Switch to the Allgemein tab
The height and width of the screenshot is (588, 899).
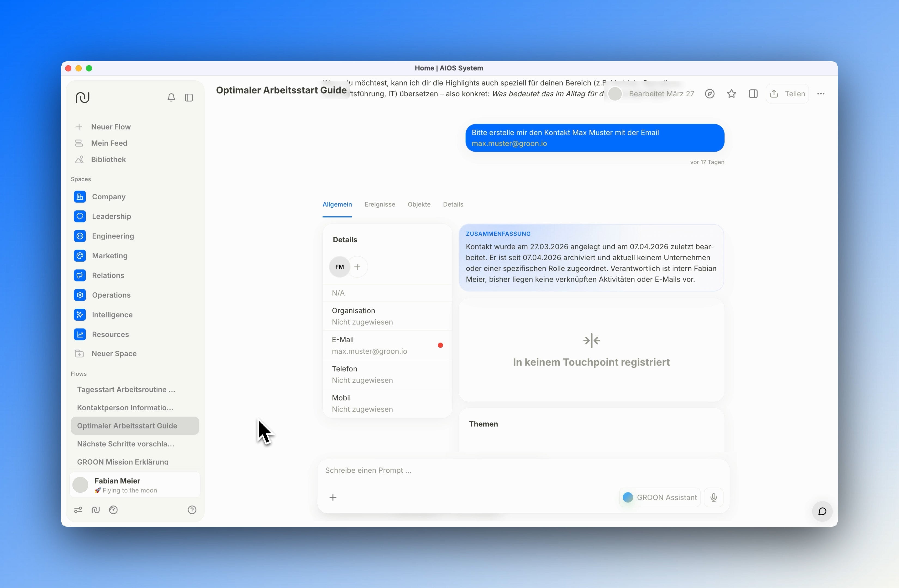pyautogui.click(x=337, y=204)
